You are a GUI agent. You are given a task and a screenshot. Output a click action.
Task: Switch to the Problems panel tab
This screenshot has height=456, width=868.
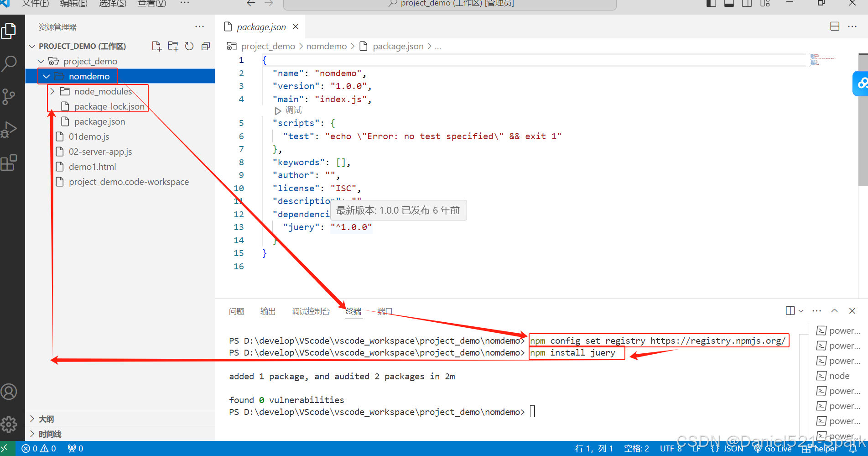(x=237, y=311)
